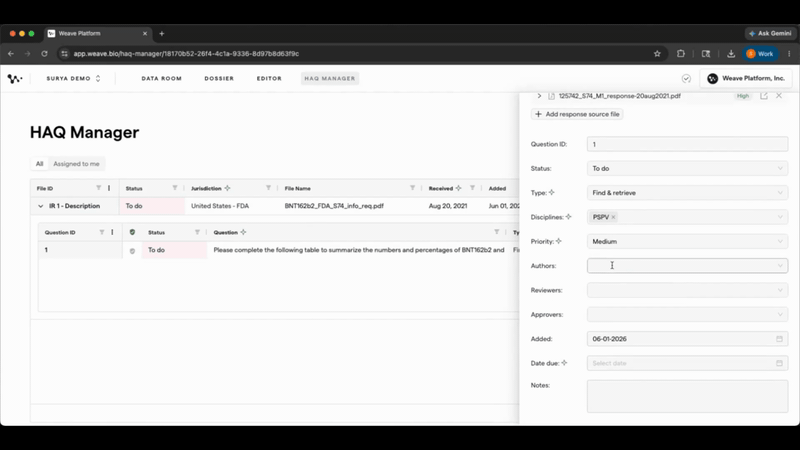This screenshot has height=450, width=800.
Task: Click the Weave logo icon
Action: click(x=15, y=79)
